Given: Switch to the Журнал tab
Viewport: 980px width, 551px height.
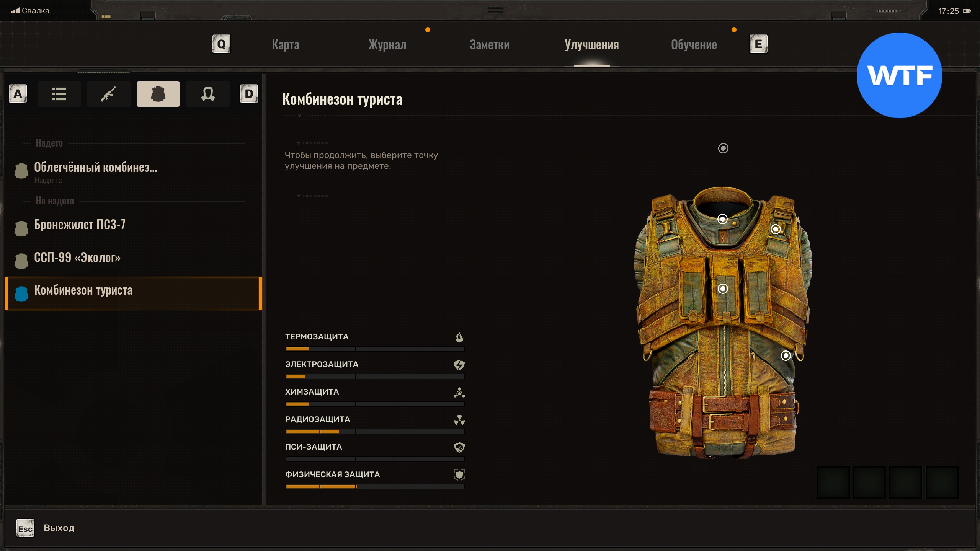Looking at the screenshot, I should coord(387,45).
